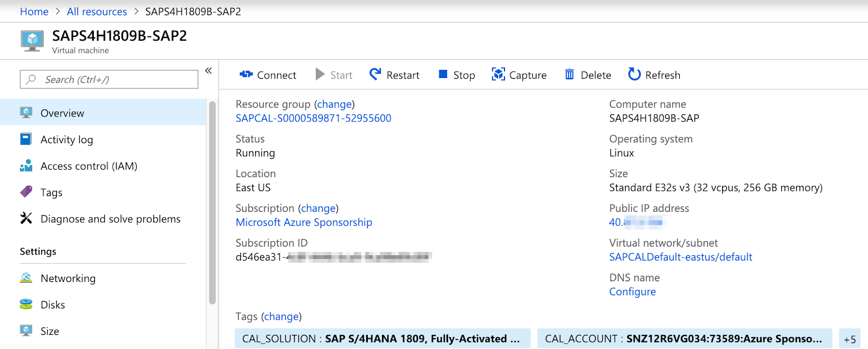Click the CAL_SOLUTION tag chip
Screen dimensions: 868x349
pos(382,339)
